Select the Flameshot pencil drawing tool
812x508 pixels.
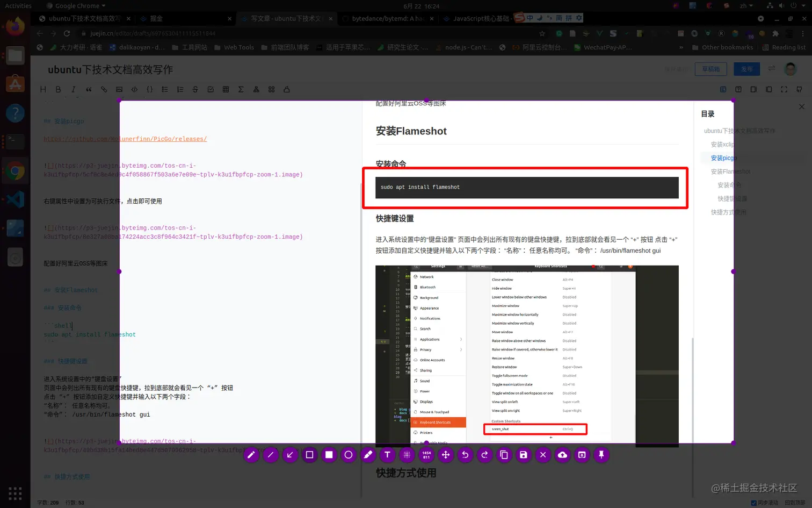pyautogui.click(x=251, y=455)
